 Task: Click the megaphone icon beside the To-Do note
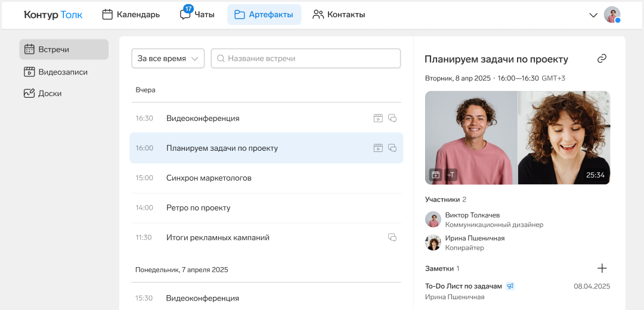tap(510, 286)
